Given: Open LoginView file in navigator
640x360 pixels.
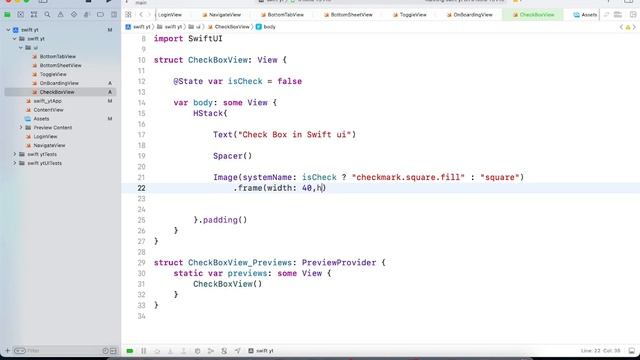Looking at the screenshot, I should pyautogui.click(x=45, y=136).
